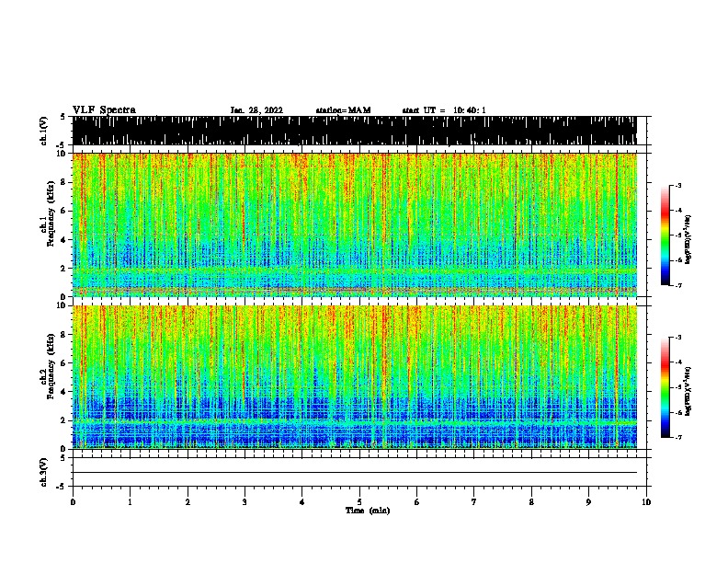Click inside the ch.1 frequency spectrogram

(x=355, y=224)
